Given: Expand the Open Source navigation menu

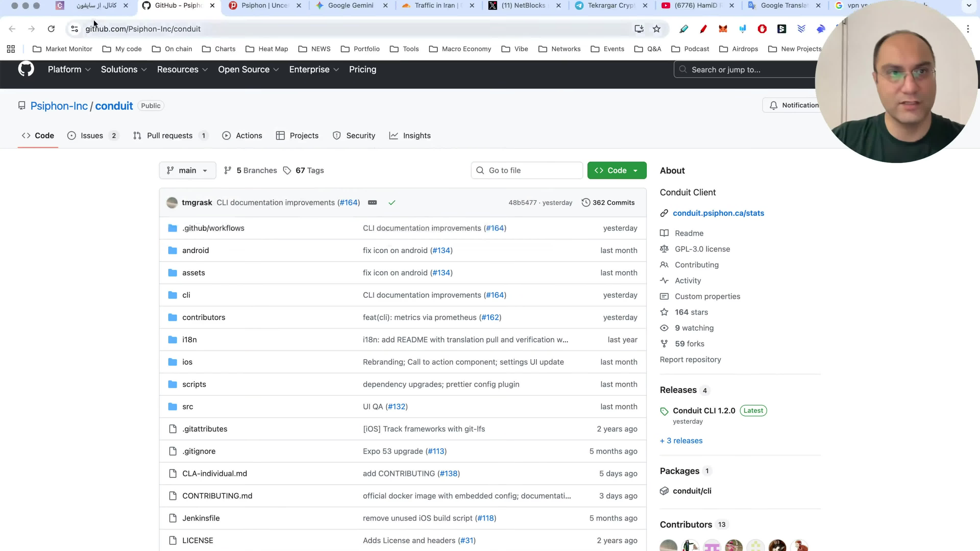Looking at the screenshot, I should click(x=248, y=70).
